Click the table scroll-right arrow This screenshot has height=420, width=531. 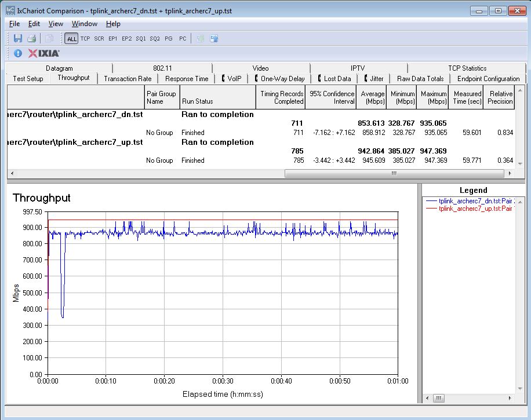point(510,173)
